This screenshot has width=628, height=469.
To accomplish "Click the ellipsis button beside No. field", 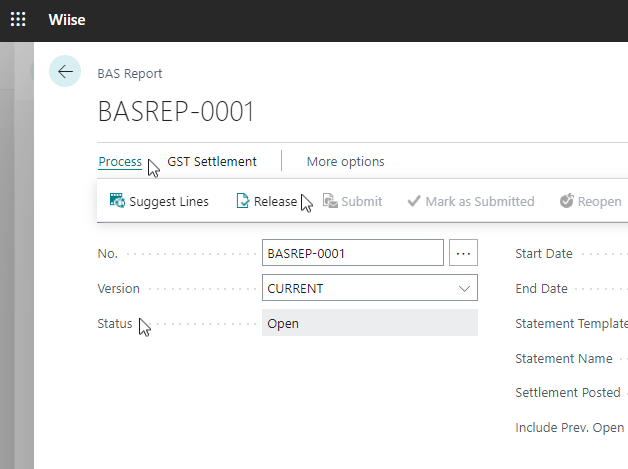I will (x=463, y=253).
